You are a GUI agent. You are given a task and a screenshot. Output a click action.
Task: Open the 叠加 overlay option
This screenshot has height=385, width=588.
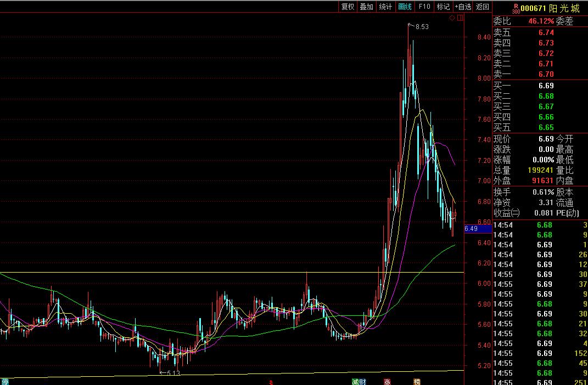366,7
